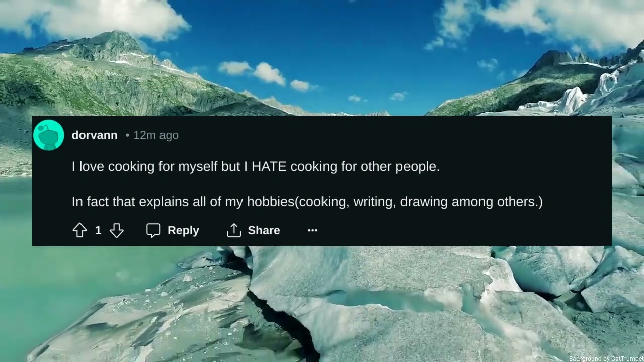Click the share arrow icon

click(234, 230)
